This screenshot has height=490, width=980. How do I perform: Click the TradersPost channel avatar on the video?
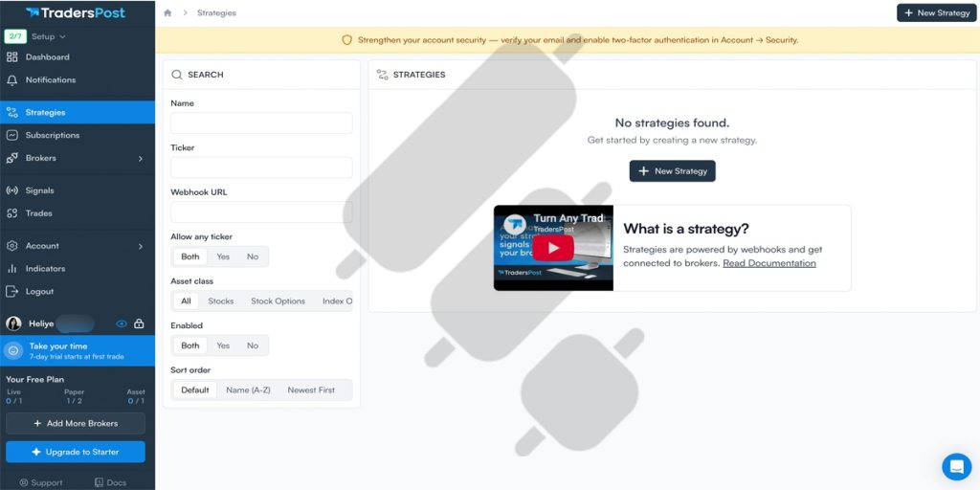516,224
